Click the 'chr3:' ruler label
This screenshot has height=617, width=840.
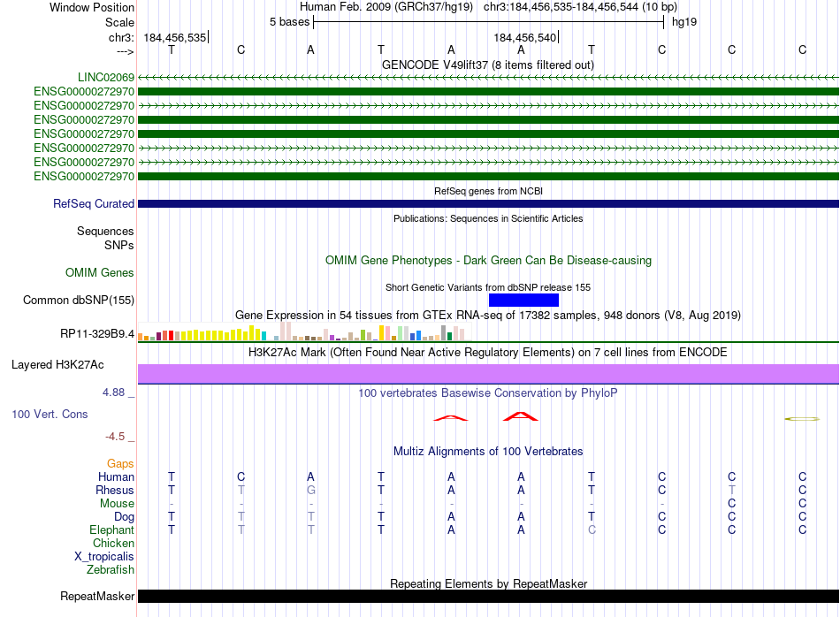click(122, 37)
